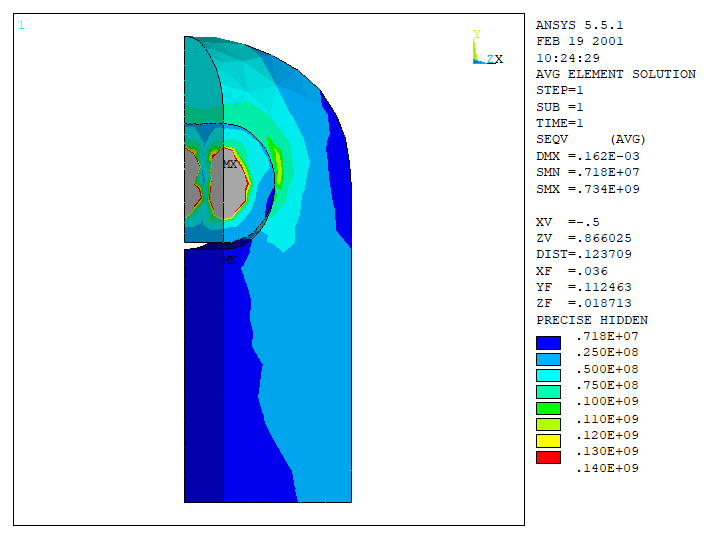Click the window number 1 label
Image resolution: width=714 pixels, height=538 pixels.
21,26
